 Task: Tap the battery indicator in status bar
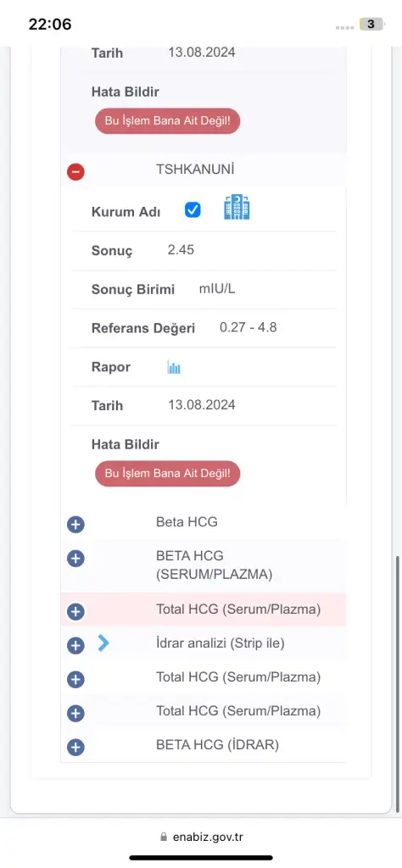[371, 25]
